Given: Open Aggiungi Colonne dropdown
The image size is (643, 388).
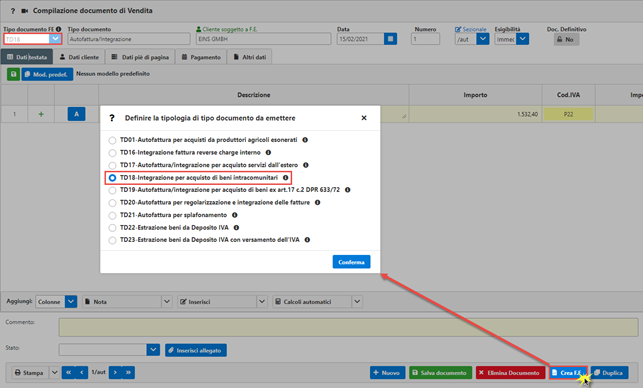Looking at the screenshot, I should coord(71,301).
